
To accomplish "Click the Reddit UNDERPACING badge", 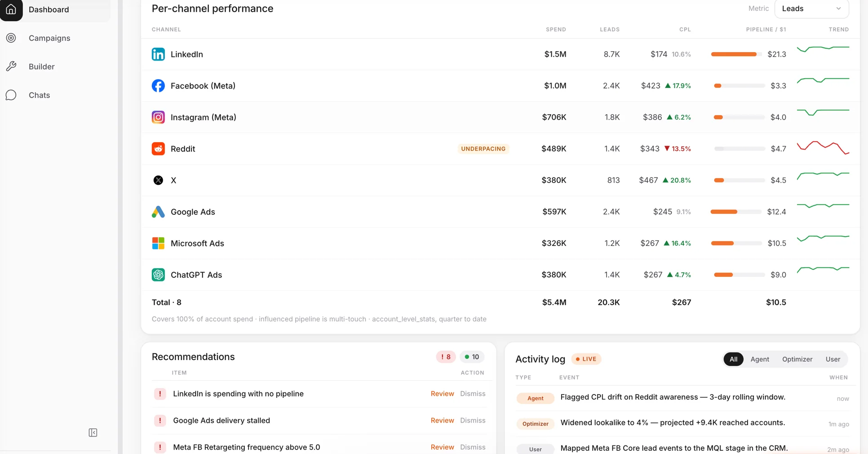I will 483,149.
